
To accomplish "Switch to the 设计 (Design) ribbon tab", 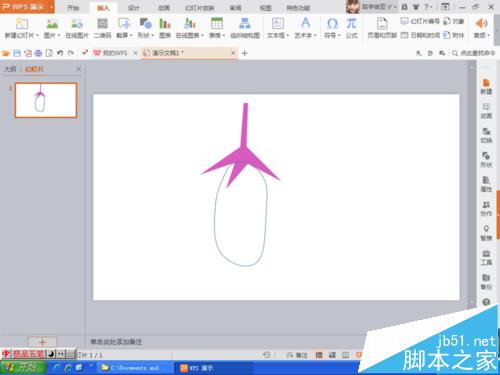I will pyautogui.click(x=133, y=8).
